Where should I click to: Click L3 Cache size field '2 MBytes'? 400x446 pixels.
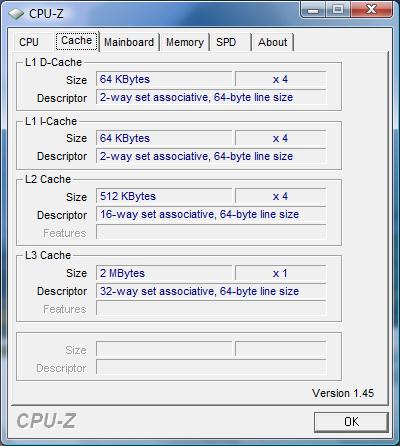tap(164, 273)
